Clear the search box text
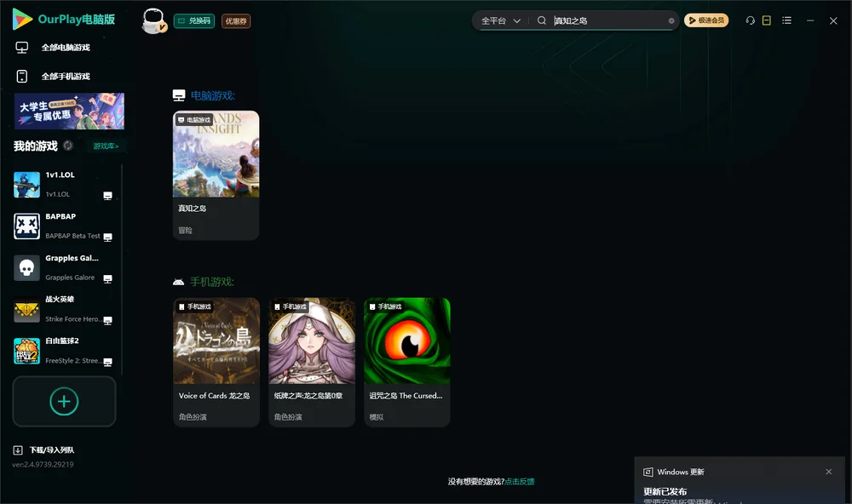852x504 pixels. coord(671,20)
